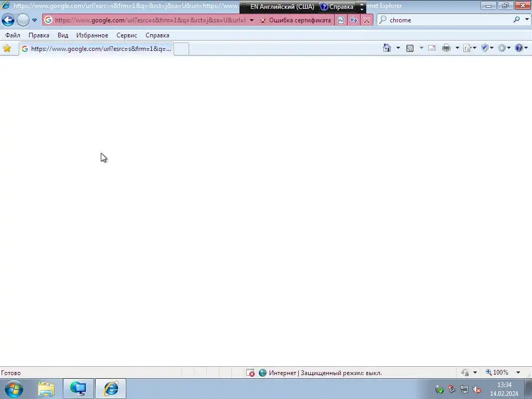Click the status bar security lock icon
This screenshot has height=399, width=532.
465,373
